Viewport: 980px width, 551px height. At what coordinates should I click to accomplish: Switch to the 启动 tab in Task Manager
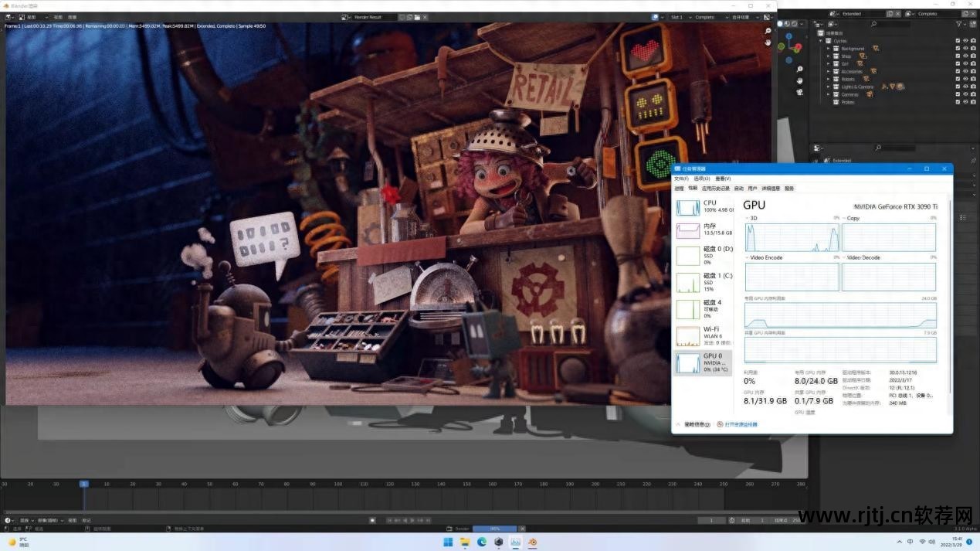pyautogui.click(x=738, y=188)
